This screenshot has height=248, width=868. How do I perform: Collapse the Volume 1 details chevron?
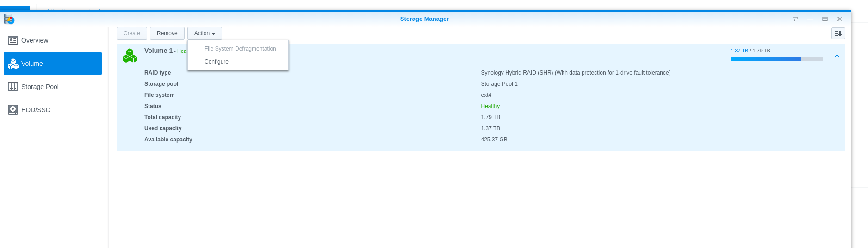tap(837, 56)
